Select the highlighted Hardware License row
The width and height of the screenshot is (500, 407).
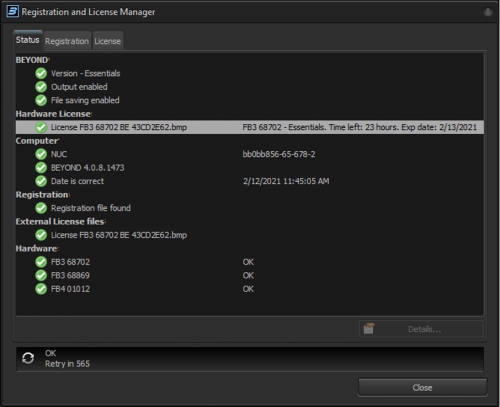(x=250, y=127)
